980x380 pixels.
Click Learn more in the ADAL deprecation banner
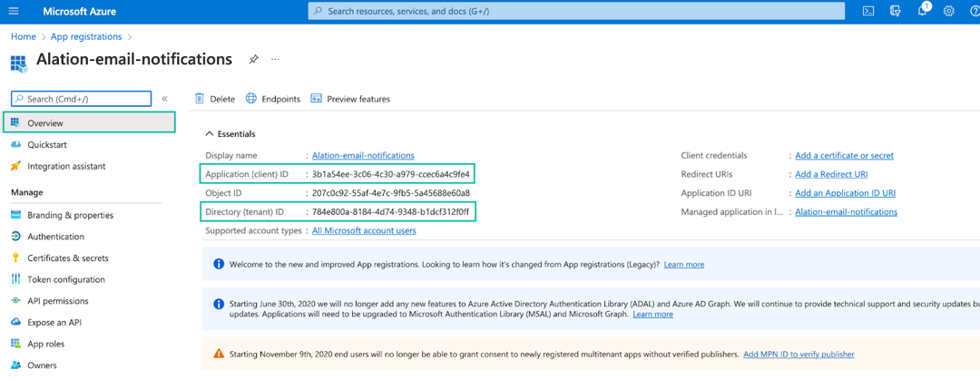coord(652,314)
